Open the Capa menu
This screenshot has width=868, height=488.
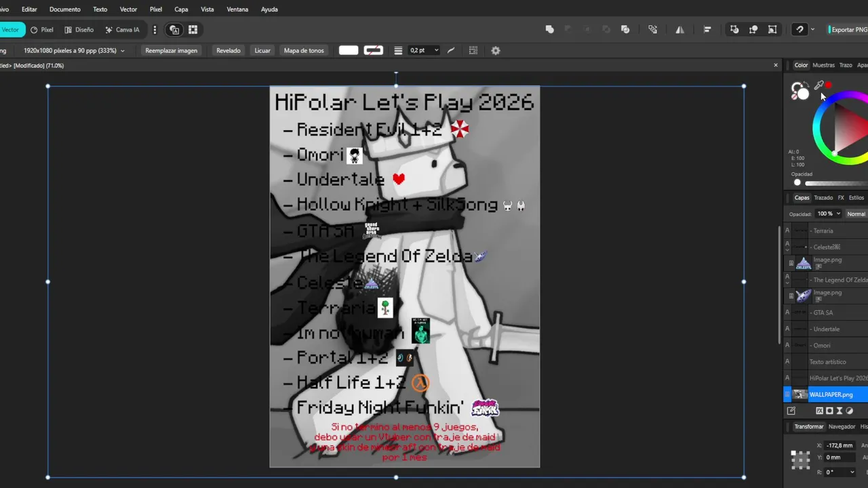[181, 9]
